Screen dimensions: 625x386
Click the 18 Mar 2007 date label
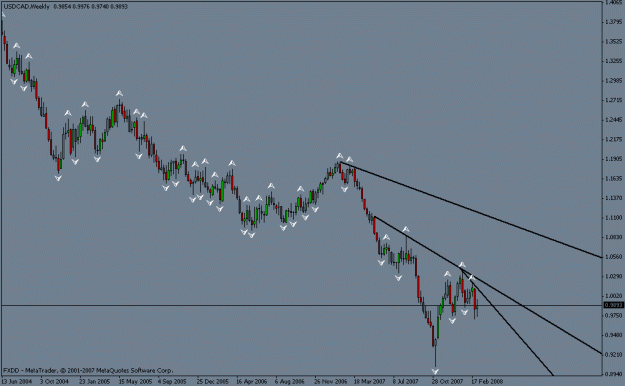(369, 381)
